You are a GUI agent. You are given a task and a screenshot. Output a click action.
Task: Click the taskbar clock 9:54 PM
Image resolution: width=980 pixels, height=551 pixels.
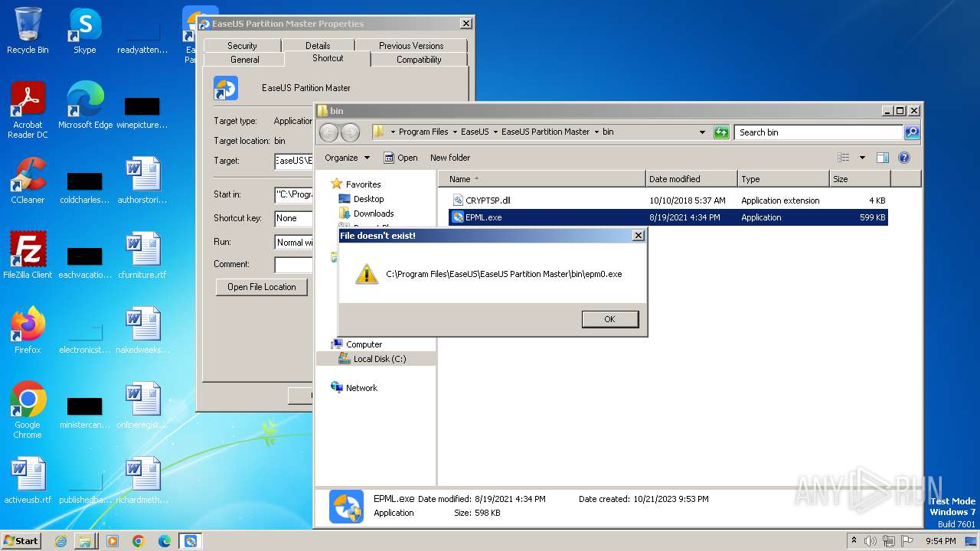[940, 541]
